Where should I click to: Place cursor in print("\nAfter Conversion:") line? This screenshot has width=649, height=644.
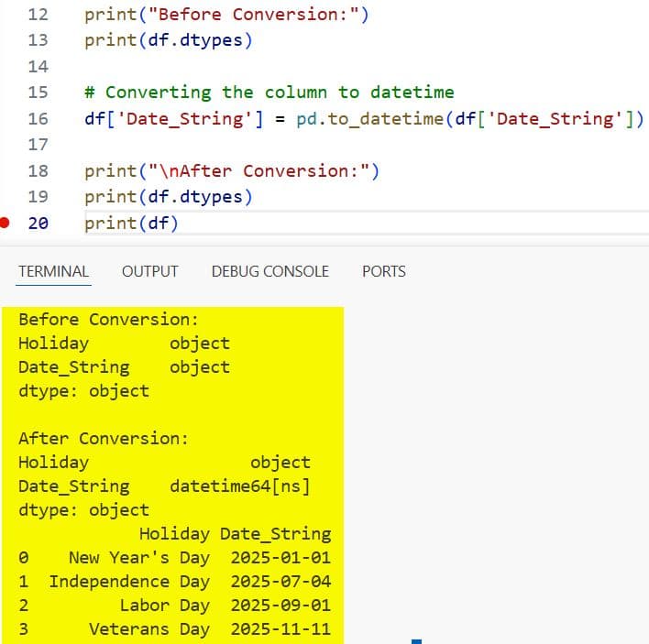(232, 171)
